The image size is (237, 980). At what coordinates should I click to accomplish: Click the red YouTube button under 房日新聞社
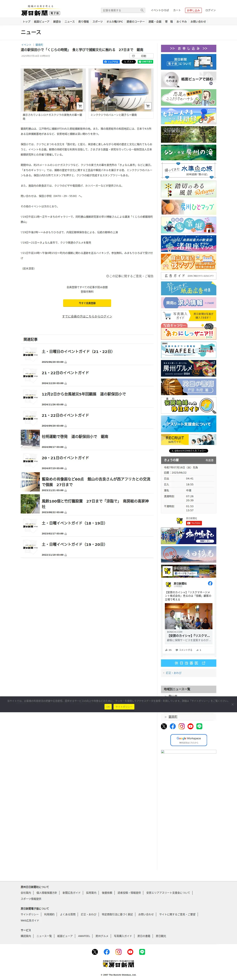pyautogui.click(x=194, y=523)
